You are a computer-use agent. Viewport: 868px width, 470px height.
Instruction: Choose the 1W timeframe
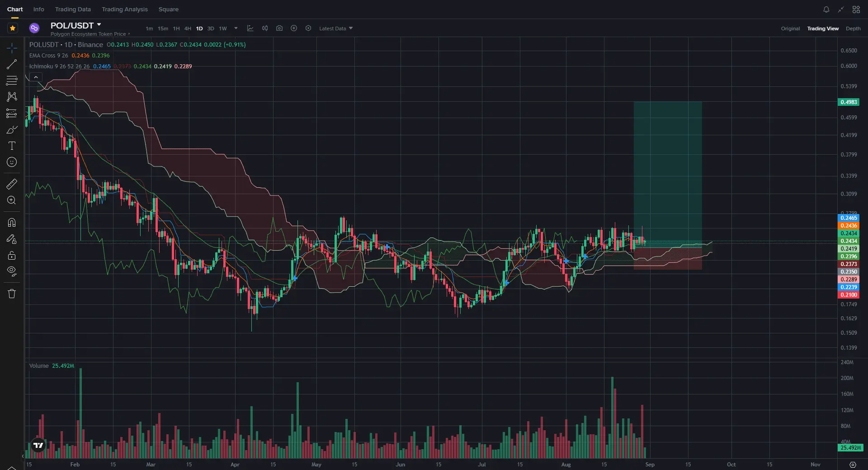click(223, 28)
